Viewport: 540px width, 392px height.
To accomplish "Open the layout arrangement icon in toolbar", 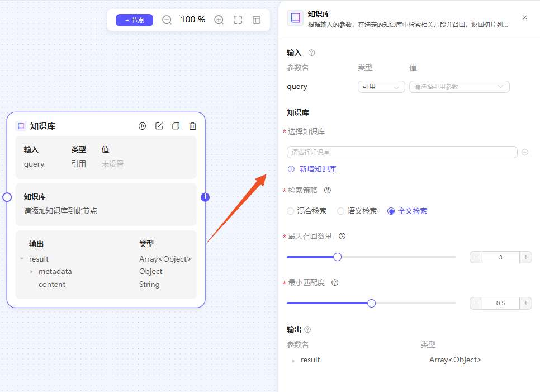I will click(x=257, y=20).
